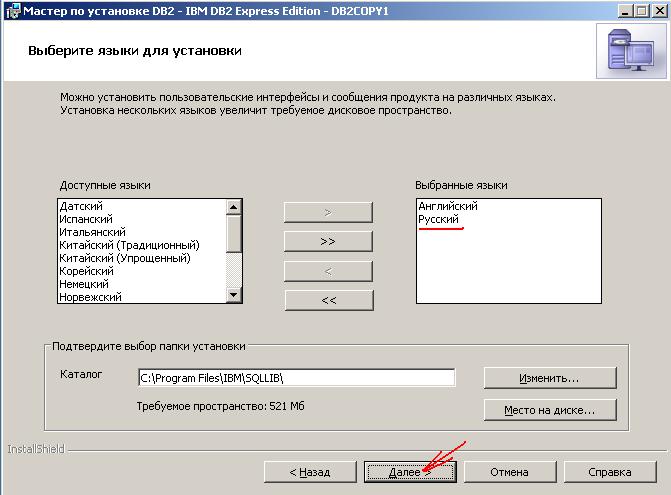Click the language list scroll up arrow
671x495 pixels.
pos(234,207)
